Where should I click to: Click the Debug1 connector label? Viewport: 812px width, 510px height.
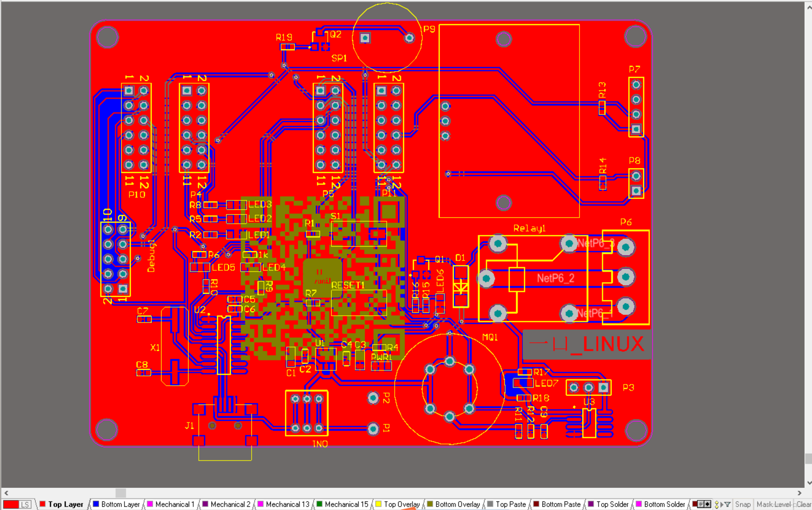[151, 256]
